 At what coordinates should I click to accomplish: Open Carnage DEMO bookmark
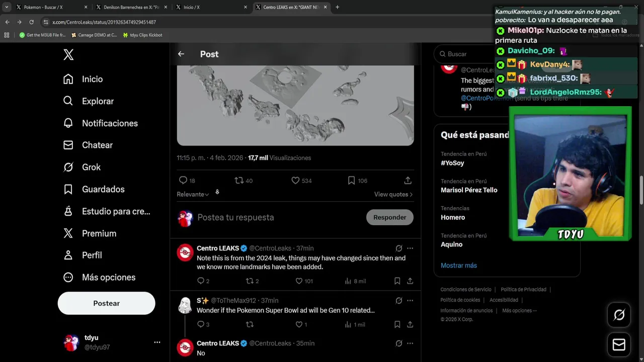[x=94, y=35]
